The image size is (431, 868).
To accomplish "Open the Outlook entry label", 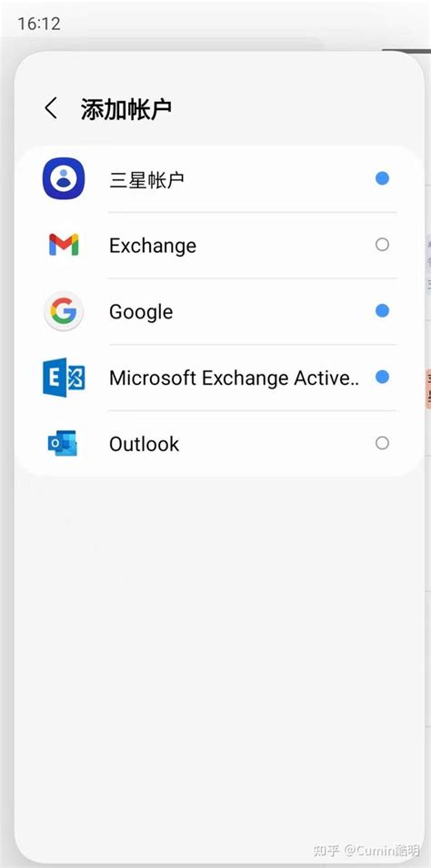I will tap(145, 444).
